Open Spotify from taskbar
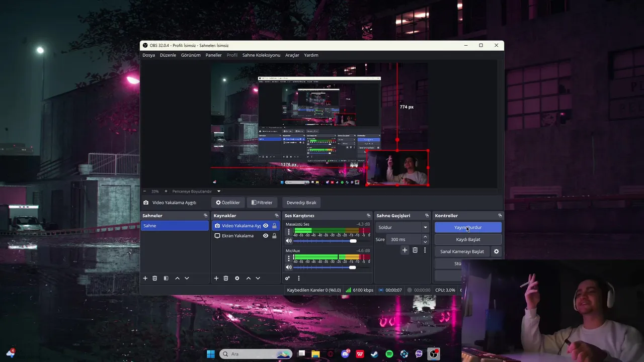The height and width of the screenshot is (362, 644). 389,354
